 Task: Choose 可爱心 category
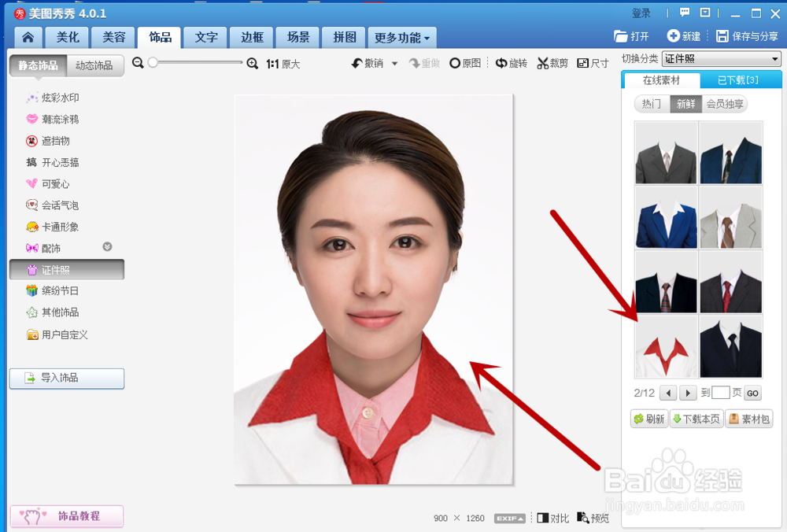point(48,184)
